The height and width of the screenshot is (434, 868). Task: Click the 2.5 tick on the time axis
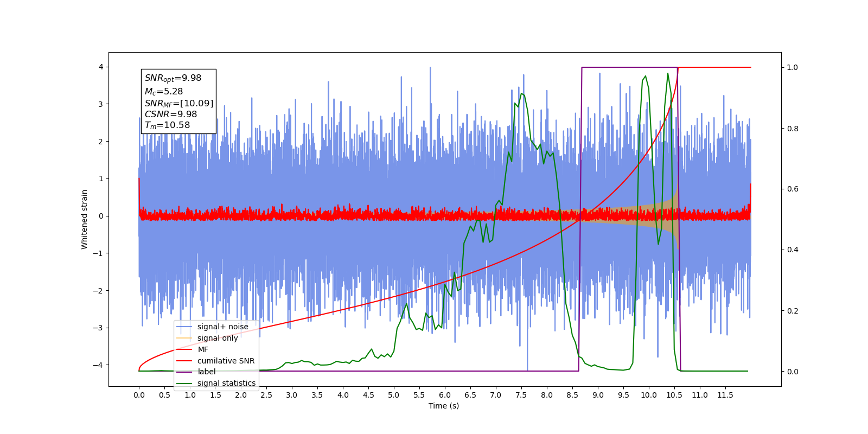(266, 395)
